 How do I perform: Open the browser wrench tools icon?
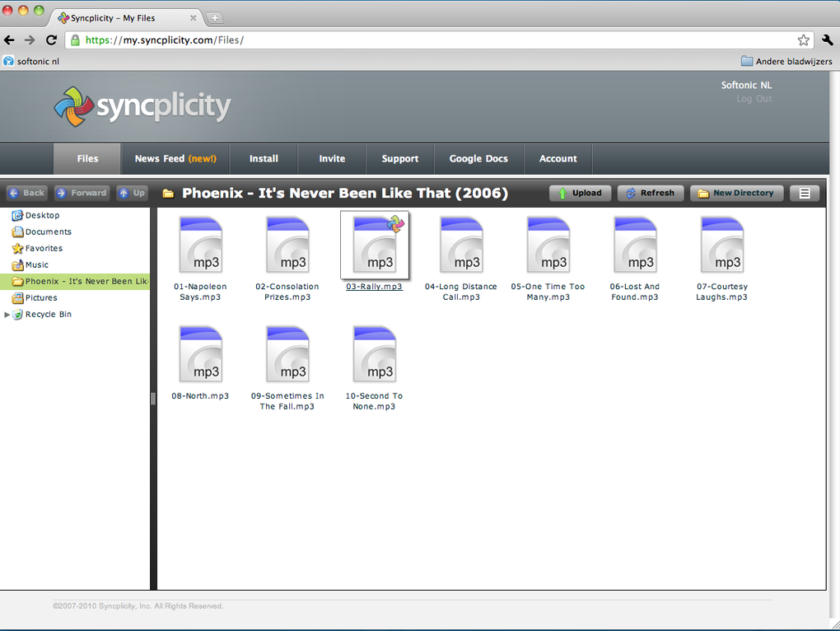click(827, 40)
